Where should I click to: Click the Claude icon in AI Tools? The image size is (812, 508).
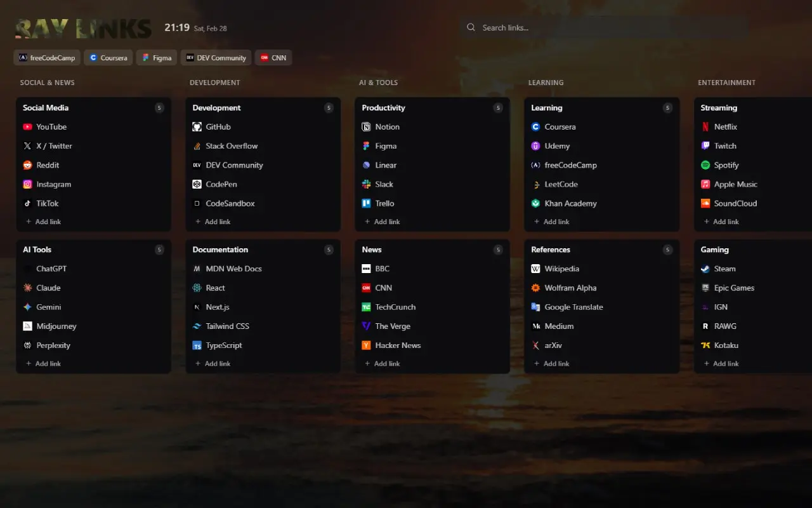click(27, 288)
